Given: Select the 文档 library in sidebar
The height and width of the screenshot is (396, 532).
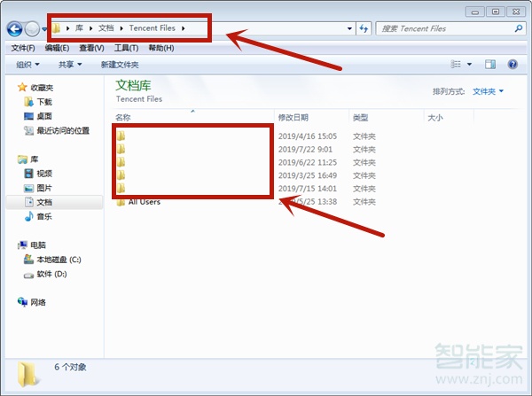Looking at the screenshot, I should pyautogui.click(x=44, y=202).
